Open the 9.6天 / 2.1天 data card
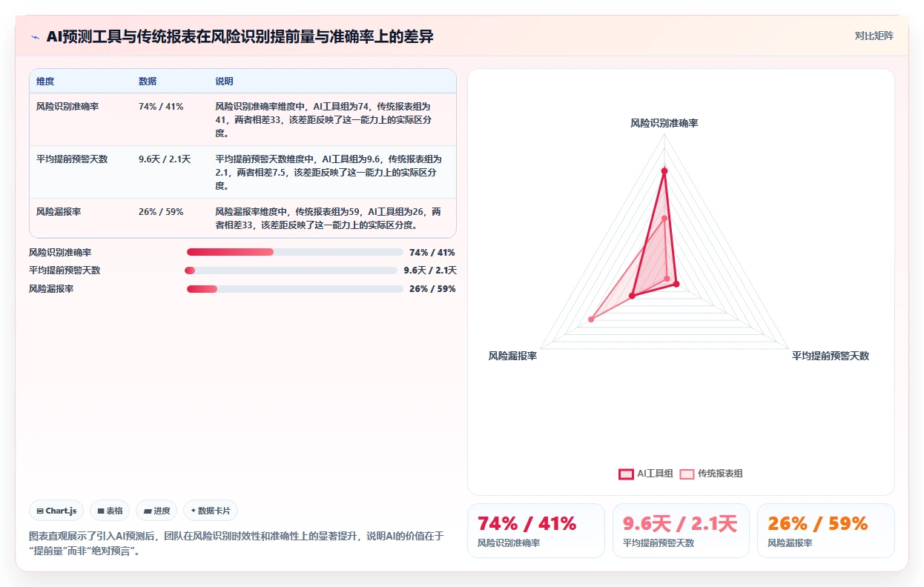Image resolution: width=924 pixels, height=587 pixels. (681, 531)
